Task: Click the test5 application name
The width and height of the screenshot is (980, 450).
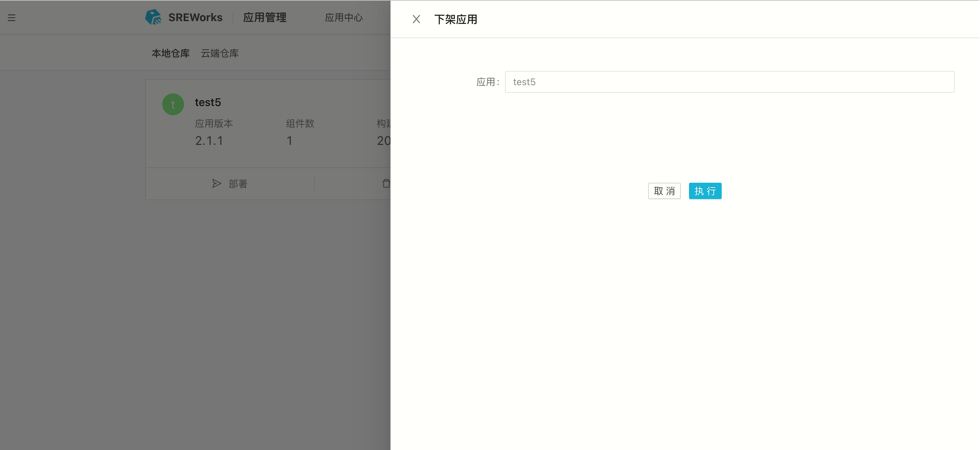Action: tap(208, 102)
